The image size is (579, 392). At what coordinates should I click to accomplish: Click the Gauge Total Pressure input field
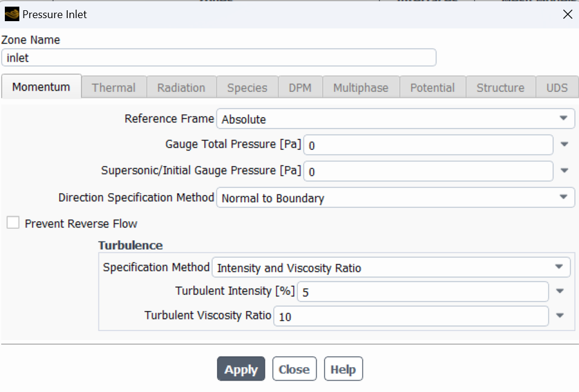429,145
